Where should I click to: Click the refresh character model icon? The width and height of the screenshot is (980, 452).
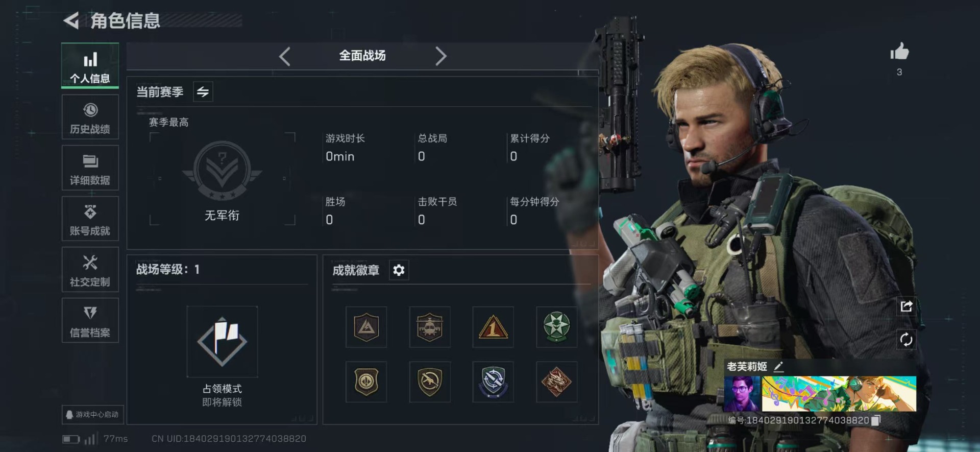click(x=906, y=340)
